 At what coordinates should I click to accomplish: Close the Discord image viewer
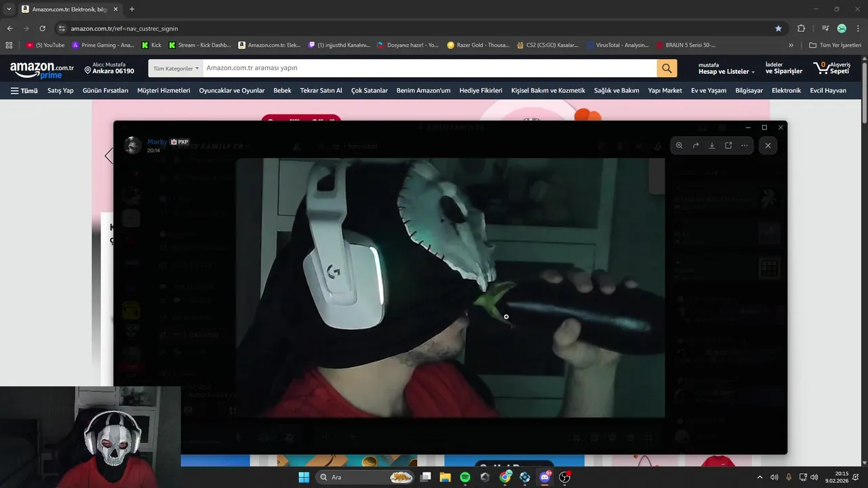768,146
